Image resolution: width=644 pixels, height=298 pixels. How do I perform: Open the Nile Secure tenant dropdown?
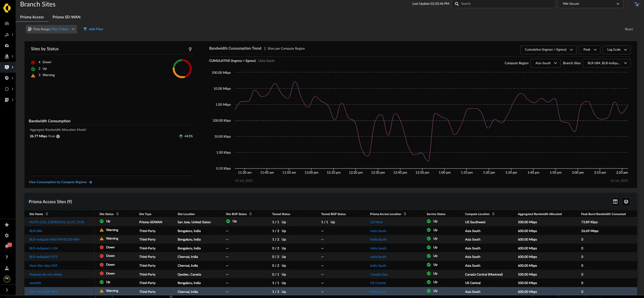(x=591, y=4)
